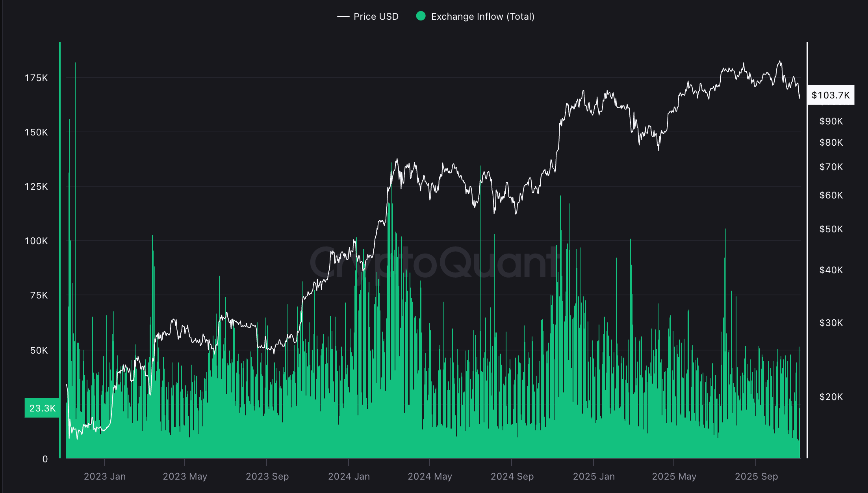Click the $50K price axis label
The image size is (868, 493).
tap(831, 229)
